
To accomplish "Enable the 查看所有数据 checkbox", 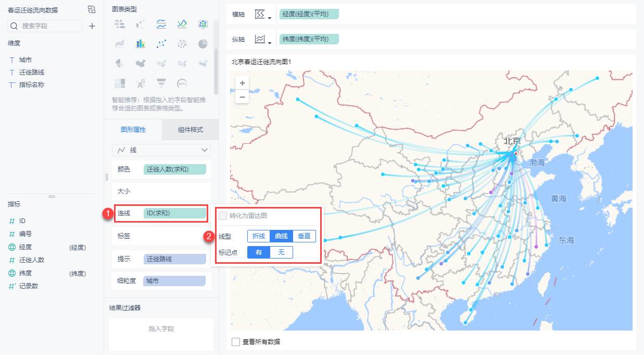I will click(236, 342).
